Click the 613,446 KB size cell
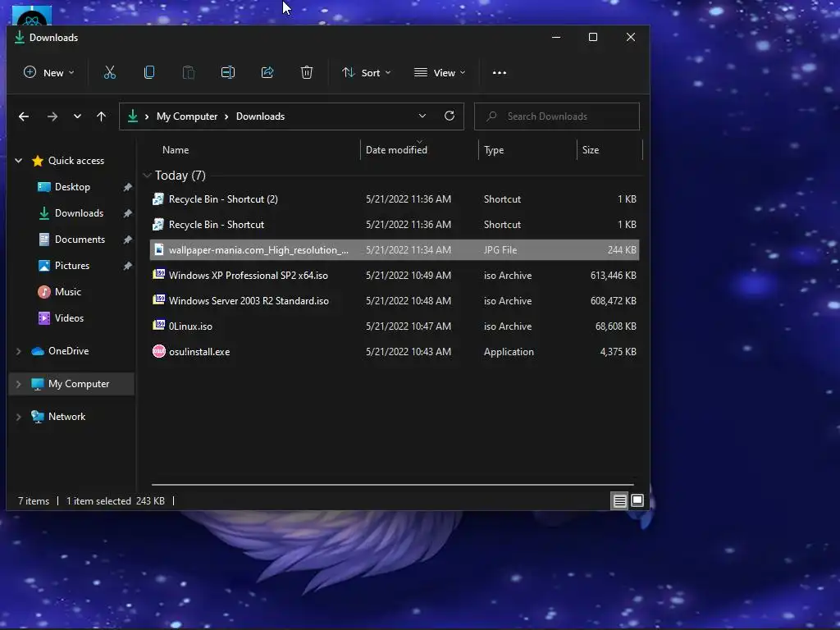Image resolution: width=840 pixels, height=630 pixels. point(614,276)
